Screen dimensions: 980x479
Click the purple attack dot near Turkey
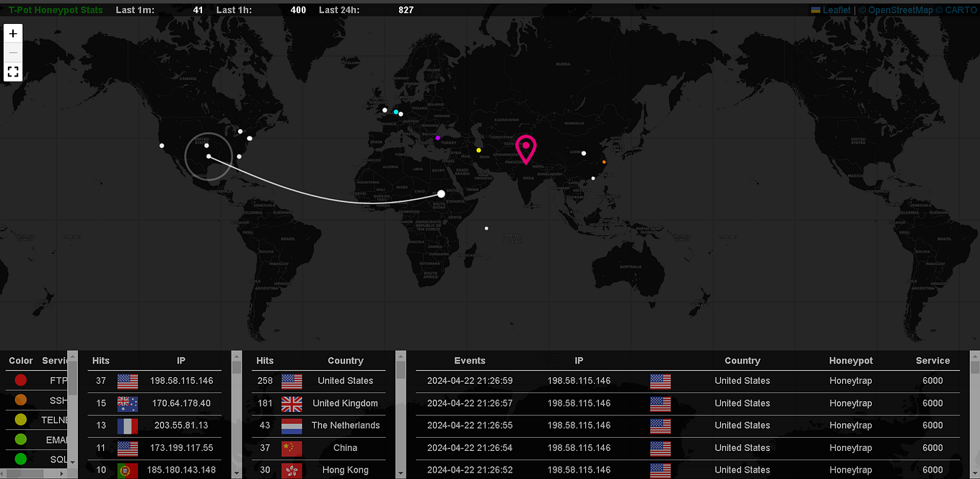point(437,137)
